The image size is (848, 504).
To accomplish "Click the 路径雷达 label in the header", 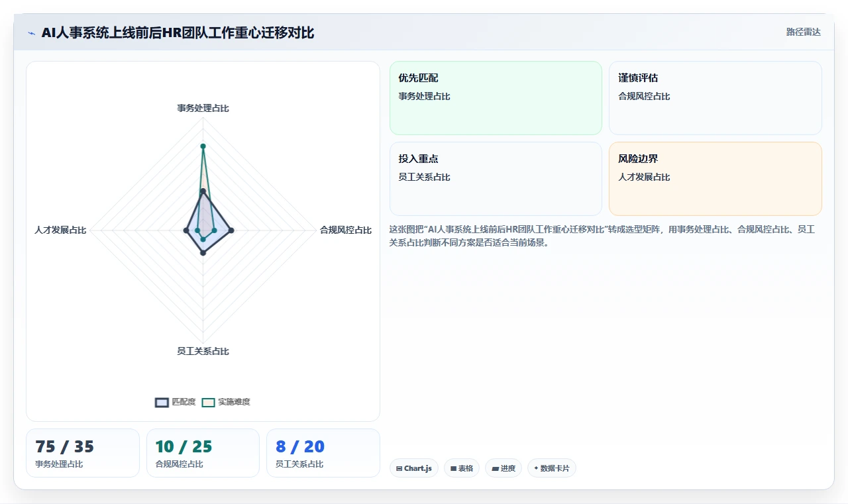I will tap(803, 32).
